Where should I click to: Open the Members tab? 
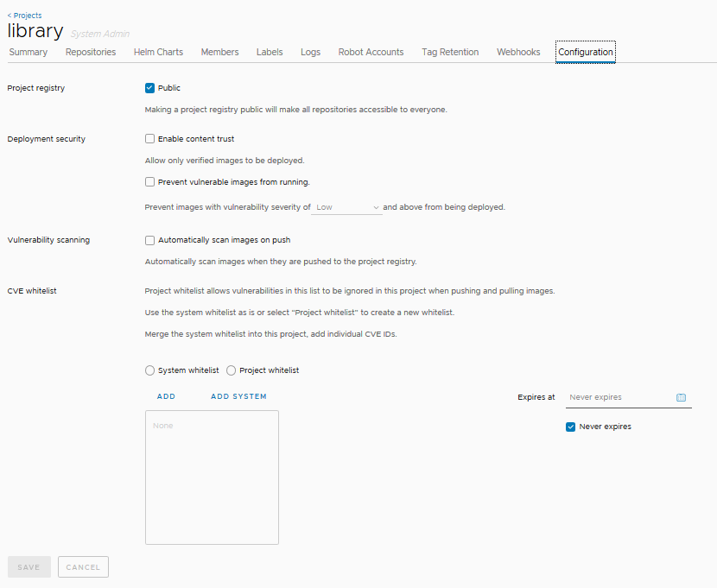(219, 52)
